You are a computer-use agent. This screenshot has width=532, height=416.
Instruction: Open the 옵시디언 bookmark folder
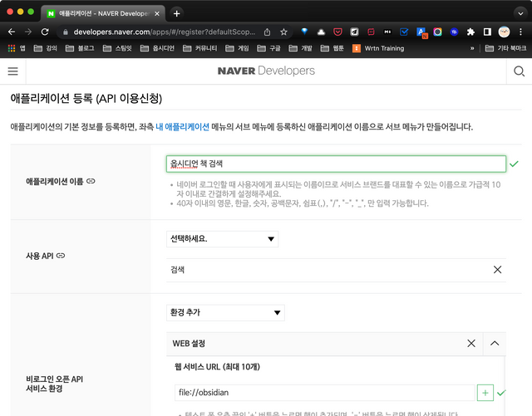(x=157, y=48)
